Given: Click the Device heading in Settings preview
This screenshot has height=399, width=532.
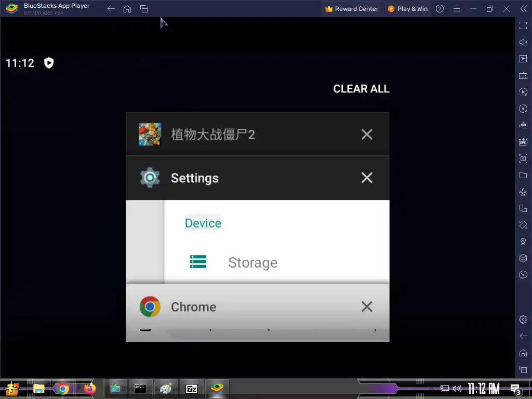Looking at the screenshot, I should [x=203, y=223].
